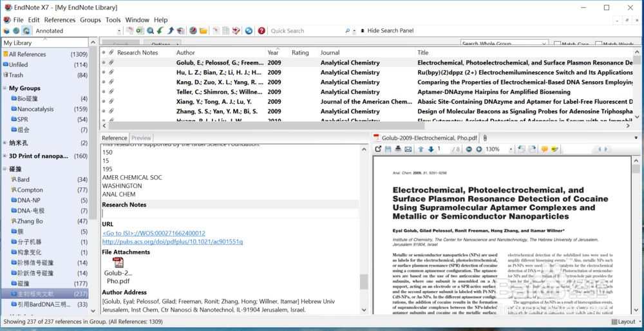Open the pubs.acs.org pdfplus URL link
This screenshot has width=644, height=331.
coord(173,242)
